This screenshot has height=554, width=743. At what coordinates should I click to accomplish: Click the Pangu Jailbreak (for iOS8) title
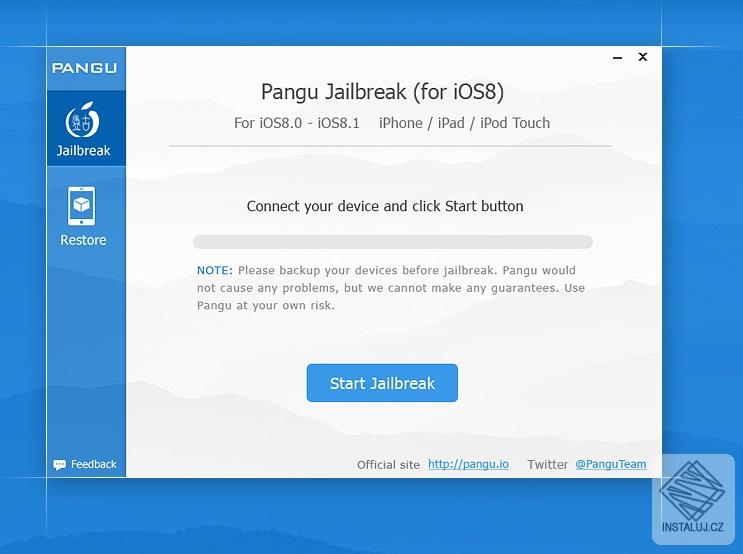[382, 91]
